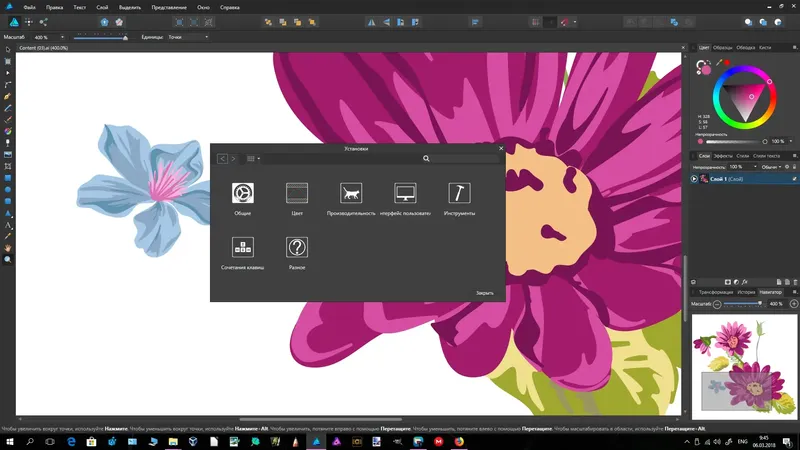800x450 pixels.
Task: Select the Zoom tool in the left toolbar
Action: click(8, 260)
